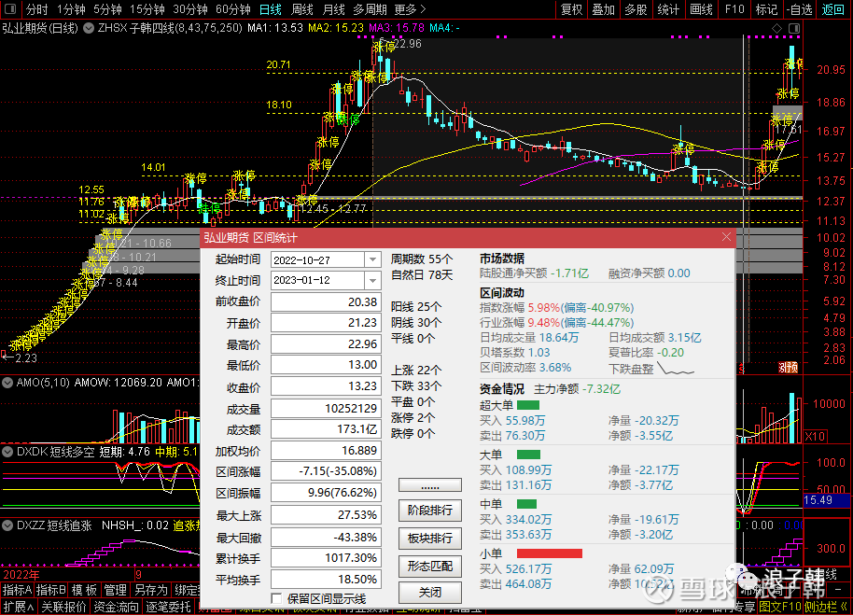
Task: Remove from watchlist via -自选
Action: point(799,9)
